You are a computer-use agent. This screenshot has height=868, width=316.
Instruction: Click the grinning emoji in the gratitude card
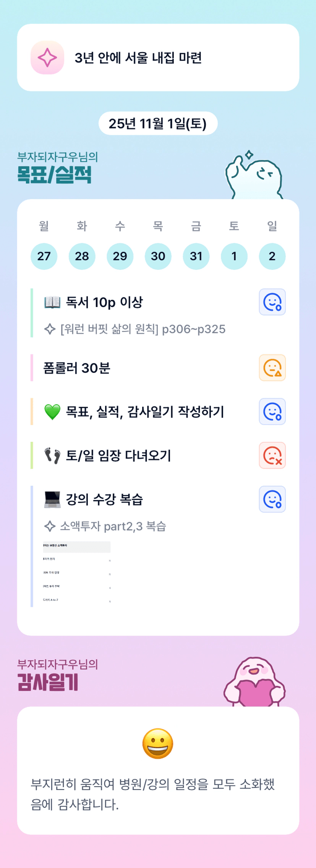tap(158, 743)
